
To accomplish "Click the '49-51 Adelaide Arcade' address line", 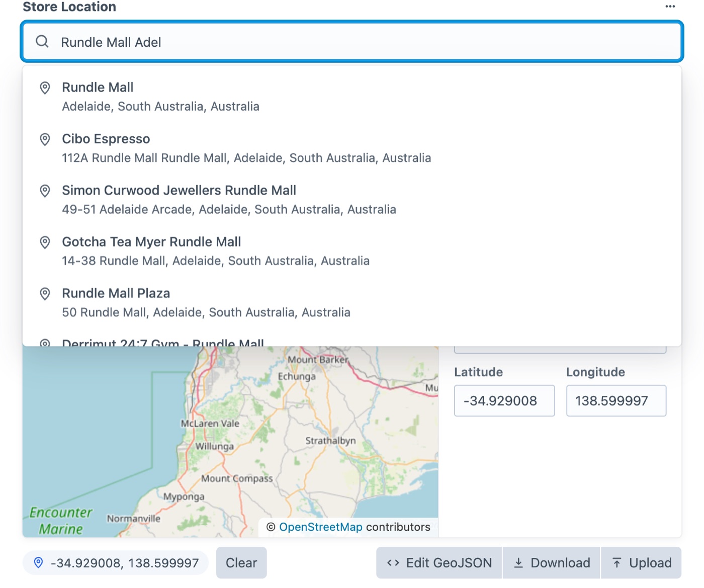I will (x=229, y=209).
